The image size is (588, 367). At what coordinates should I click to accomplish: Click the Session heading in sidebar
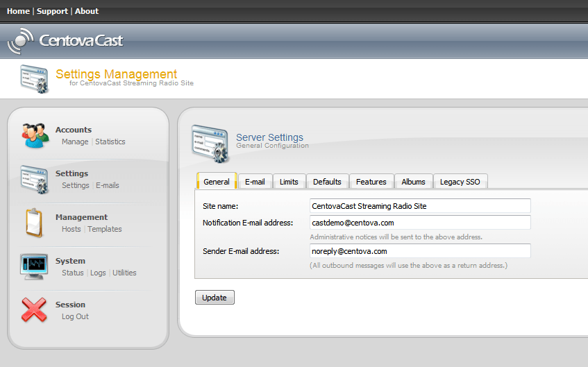(70, 305)
